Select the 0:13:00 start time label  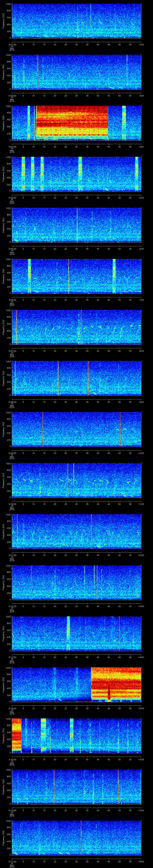pyautogui.click(x=12, y=657)
